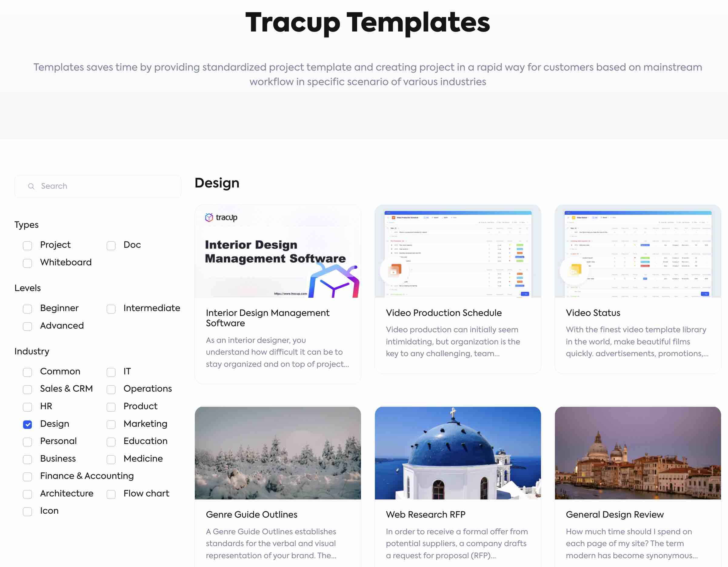
Task: Enable the Whiteboard type checkbox
Action: tap(27, 263)
